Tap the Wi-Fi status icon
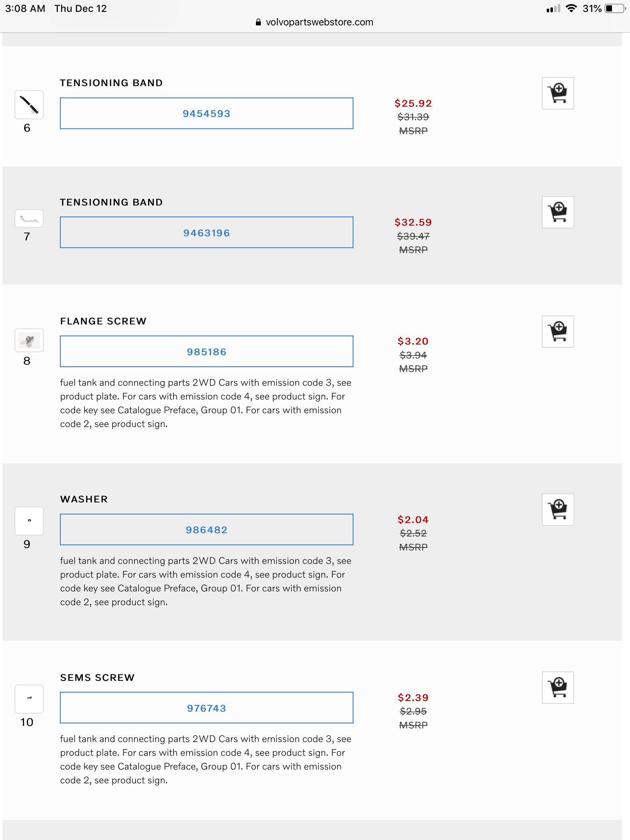Screen dimensions: 630x840 pyautogui.click(x=571, y=9)
